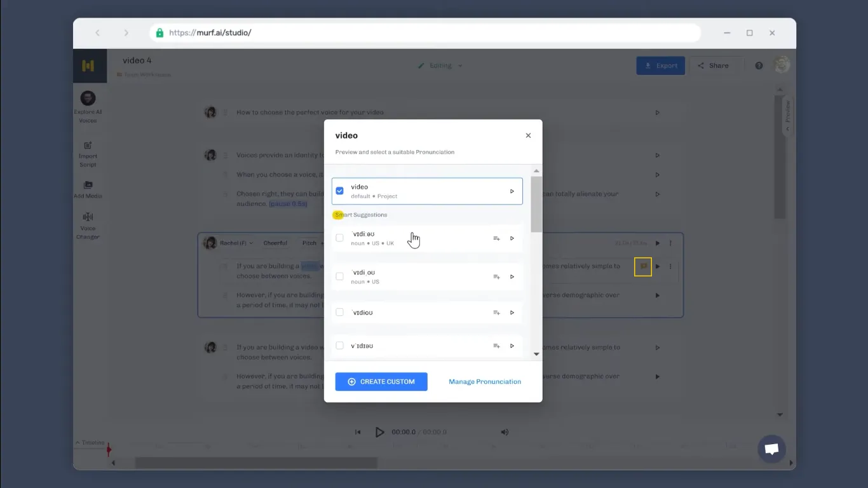
Task: Check the ˈvɪdi.əʊ noun US UK pronunciation
Action: coord(339,238)
